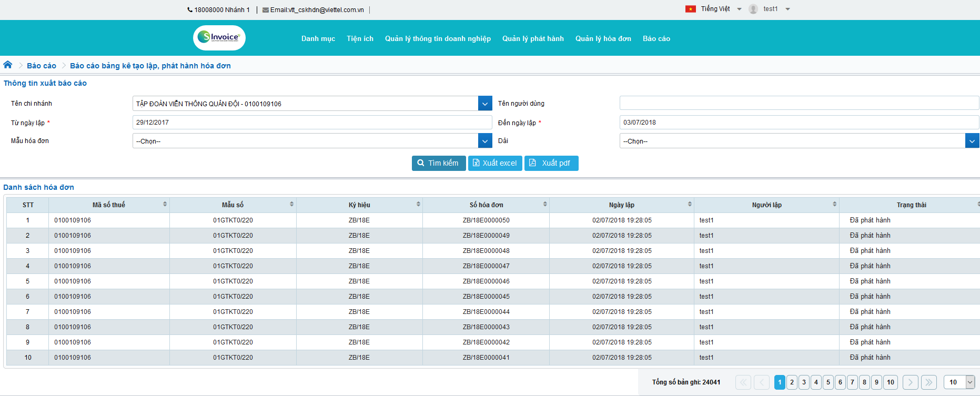Jump to last page double-arrow

point(928,382)
